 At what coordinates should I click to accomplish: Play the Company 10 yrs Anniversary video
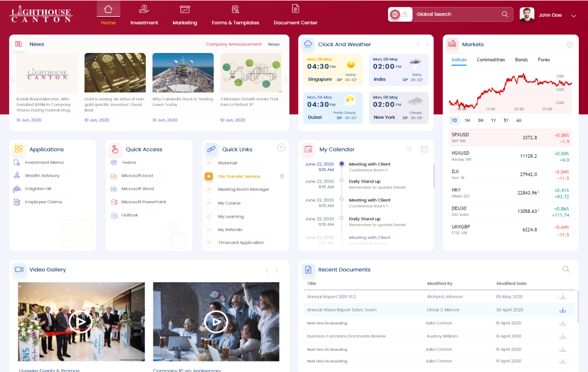216,322
